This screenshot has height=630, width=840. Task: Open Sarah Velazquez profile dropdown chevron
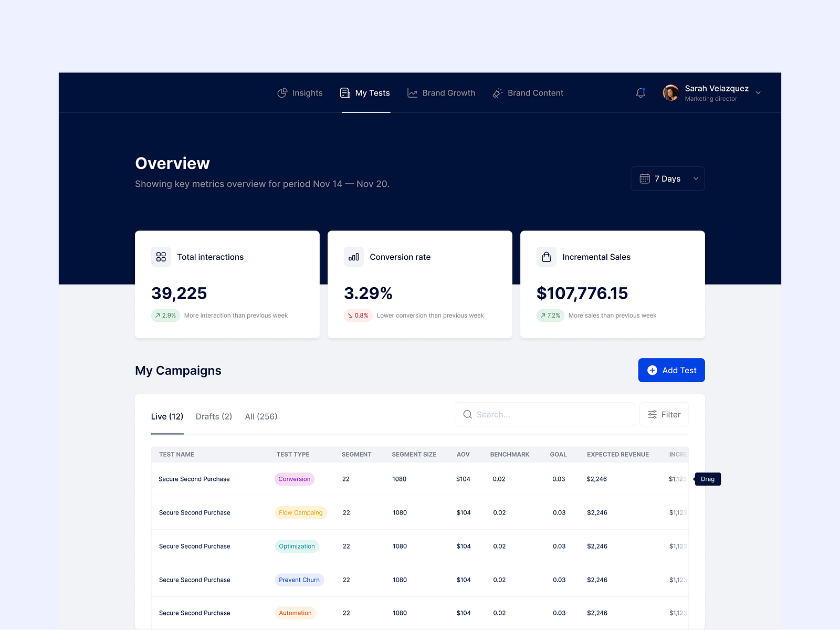point(758,92)
